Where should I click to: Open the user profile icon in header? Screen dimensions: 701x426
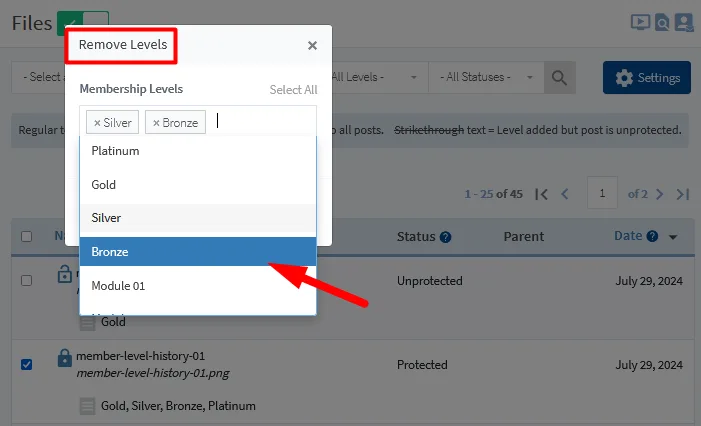(684, 22)
